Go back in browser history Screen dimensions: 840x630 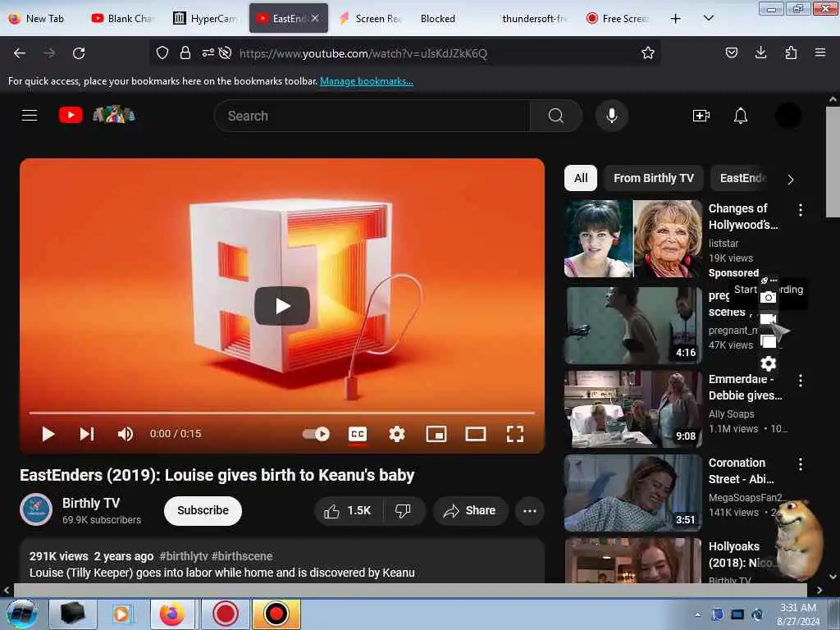click(20, 53)
